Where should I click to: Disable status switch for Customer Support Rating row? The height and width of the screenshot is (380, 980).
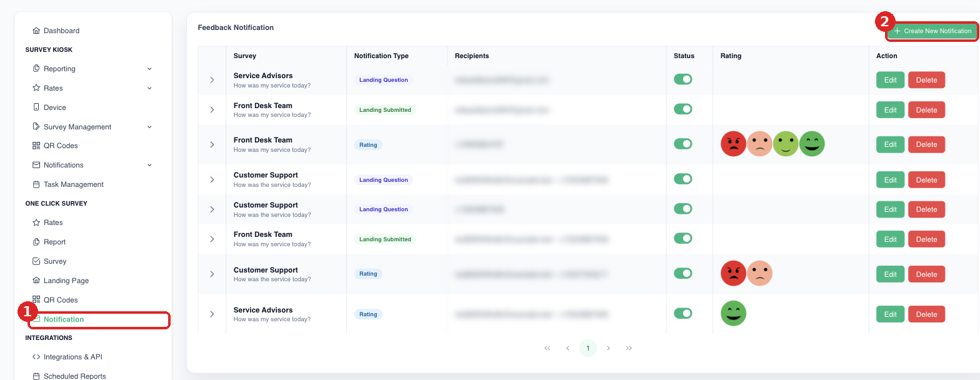pos(683,273)
